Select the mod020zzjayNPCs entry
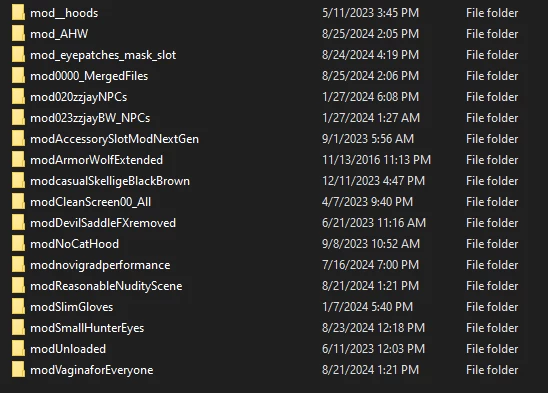548x393 pixels. (x=79, y=97)
